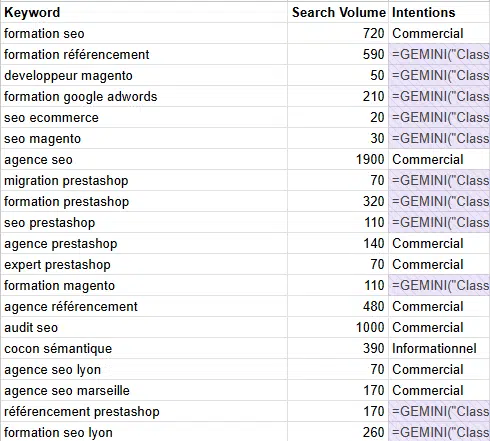
Task: Click the GEMINI formula for developpeur magento
Action: coord(439,75)
